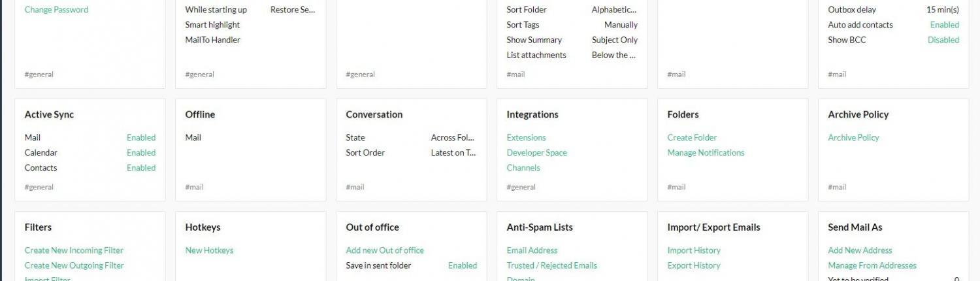Change Sort Order Latest on T value
980x281 pixels.
tap(454, 153)
